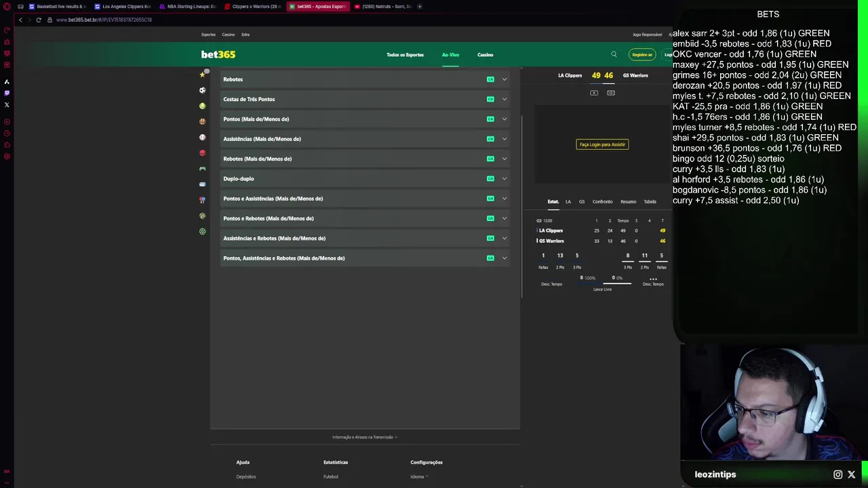This screenshot has height=488, width=868.
Task: Open the Idioma language dropdown
Action: (419, 476)
